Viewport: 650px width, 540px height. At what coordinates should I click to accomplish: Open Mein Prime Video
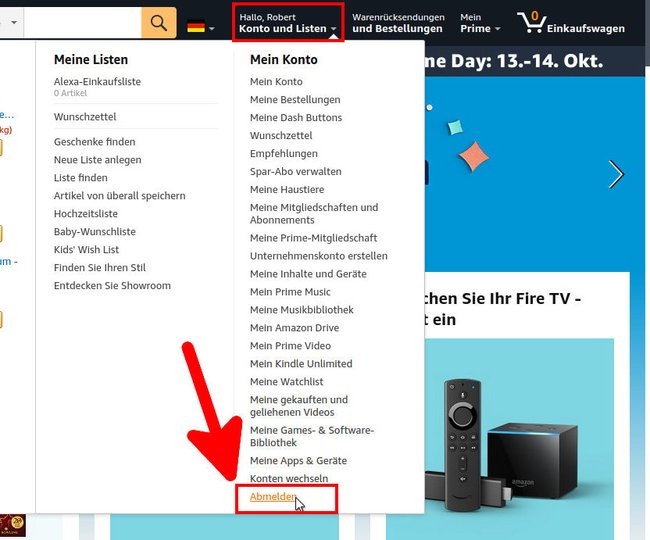click(x=290, y=346)
